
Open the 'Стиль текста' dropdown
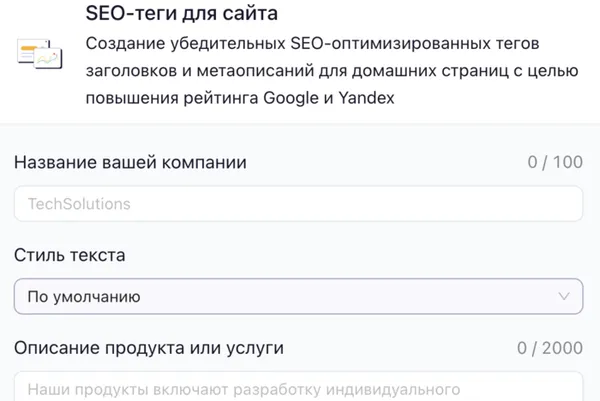point(298,296)
